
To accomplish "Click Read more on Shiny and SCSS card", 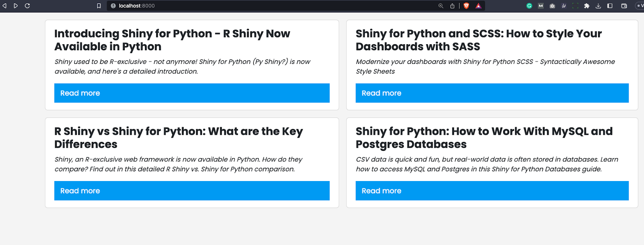I will (492, 93).
